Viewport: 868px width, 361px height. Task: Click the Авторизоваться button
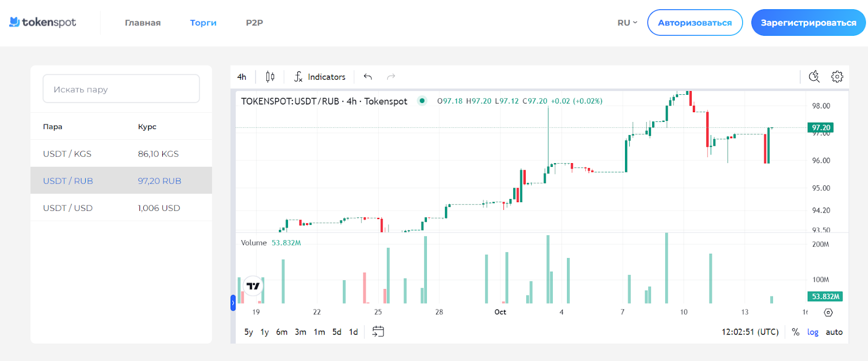[x=695, y=23]
